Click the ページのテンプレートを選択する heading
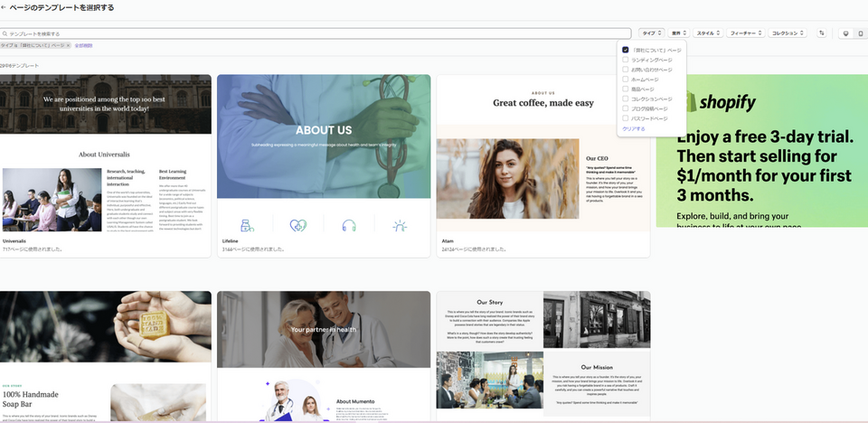Screen dimensions: 868x423 [61, 8]
